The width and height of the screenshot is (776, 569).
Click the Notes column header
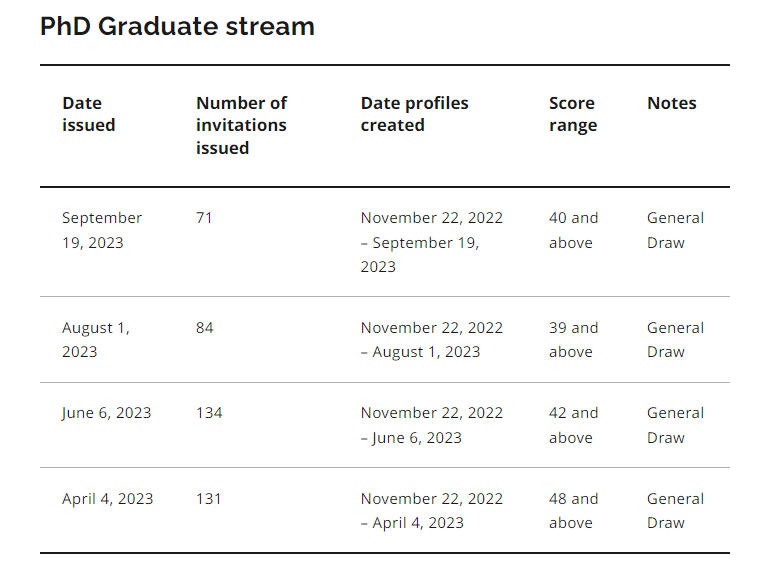click(x=672, y=103)
